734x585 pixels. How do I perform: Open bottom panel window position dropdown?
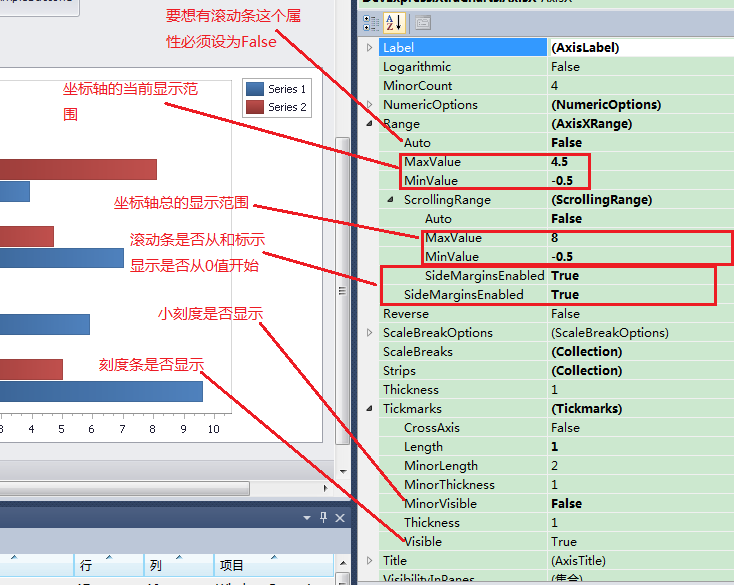(307, 518)
